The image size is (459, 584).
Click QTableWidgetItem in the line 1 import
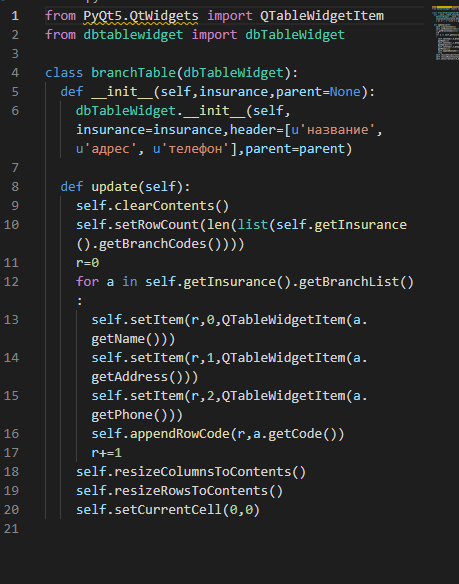coord(322,16)
